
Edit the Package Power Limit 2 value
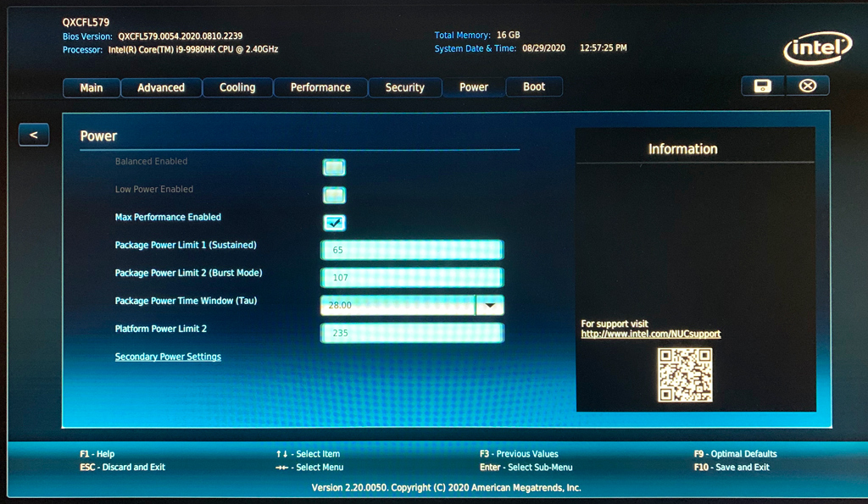coord(411,277)
